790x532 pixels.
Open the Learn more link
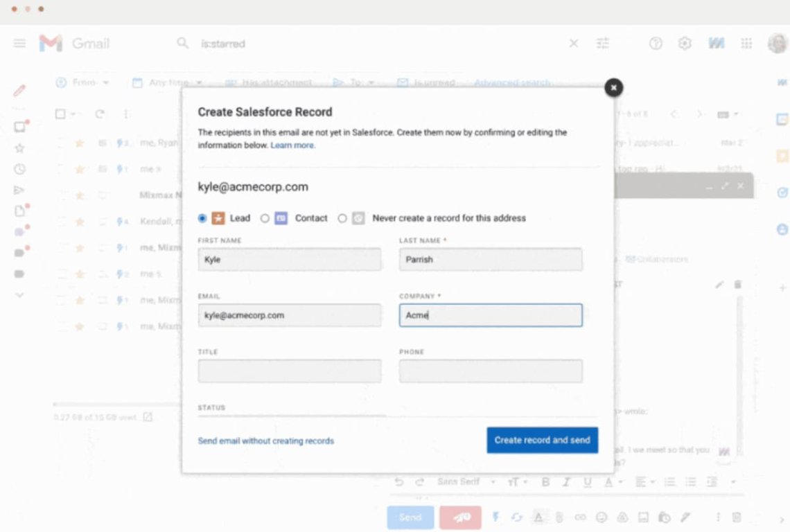pos(292,145)
